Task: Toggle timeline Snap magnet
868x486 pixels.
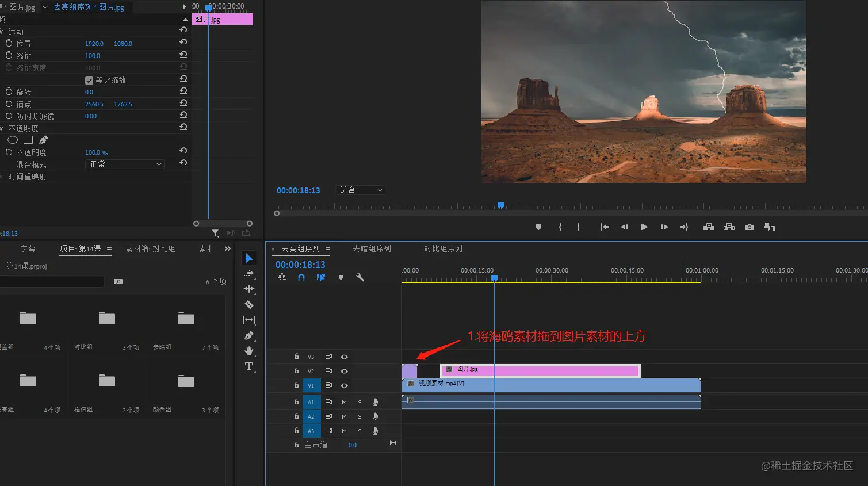Action: (x=301, y=277)
